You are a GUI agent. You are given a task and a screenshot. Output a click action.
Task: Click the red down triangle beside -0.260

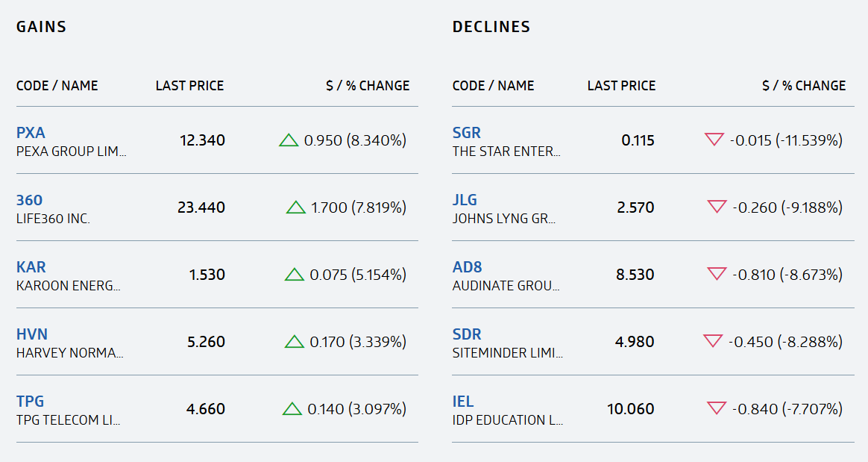click(717, 207)
